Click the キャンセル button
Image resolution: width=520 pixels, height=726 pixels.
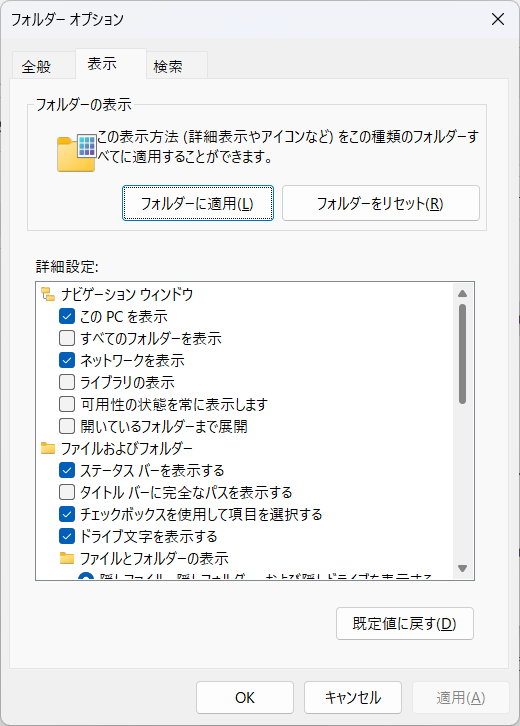click(353, 697)
